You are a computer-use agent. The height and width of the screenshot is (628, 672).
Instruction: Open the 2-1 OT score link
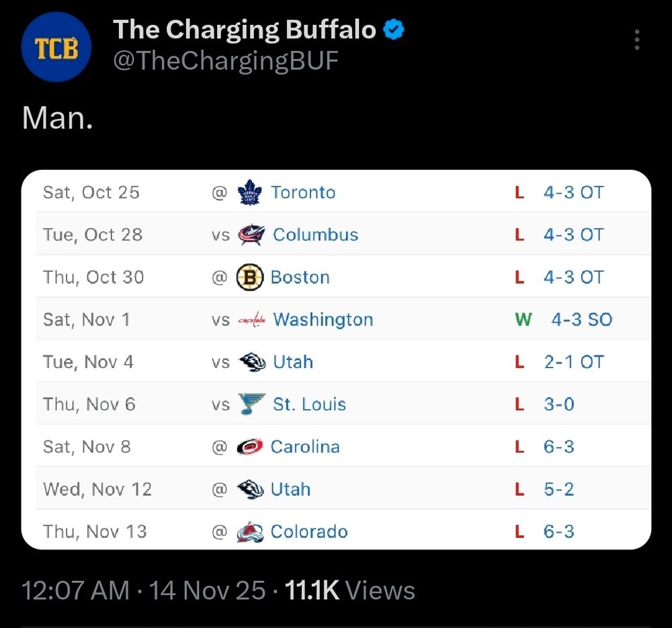coord(573,362)
